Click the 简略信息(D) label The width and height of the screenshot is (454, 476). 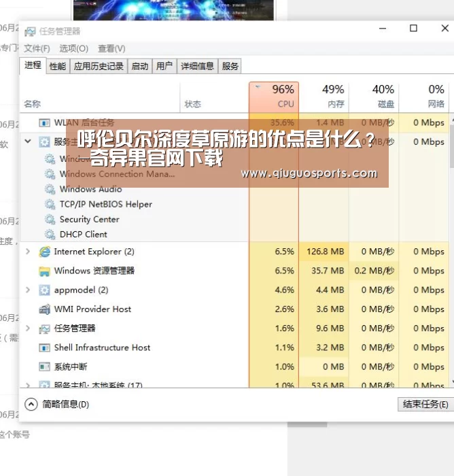65,405
